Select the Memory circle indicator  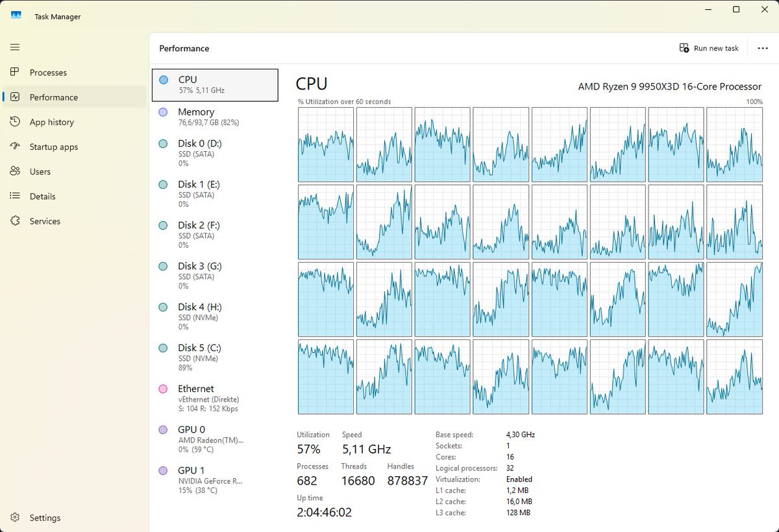(164, 112)
